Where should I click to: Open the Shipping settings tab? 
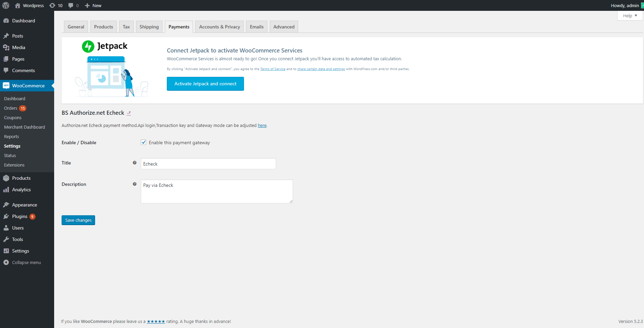[x=149, y=27]
